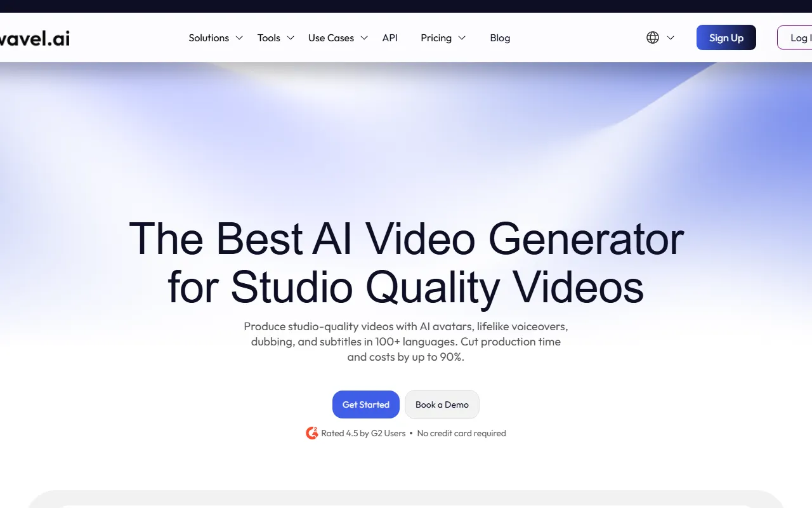The image size is (812, 508).
Task: Expand the Tools chevron arrow
Action: (291, 38)
